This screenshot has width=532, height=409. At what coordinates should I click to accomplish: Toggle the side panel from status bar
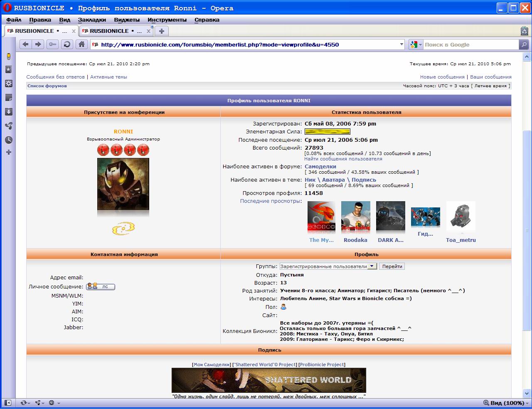coord(8,403)
